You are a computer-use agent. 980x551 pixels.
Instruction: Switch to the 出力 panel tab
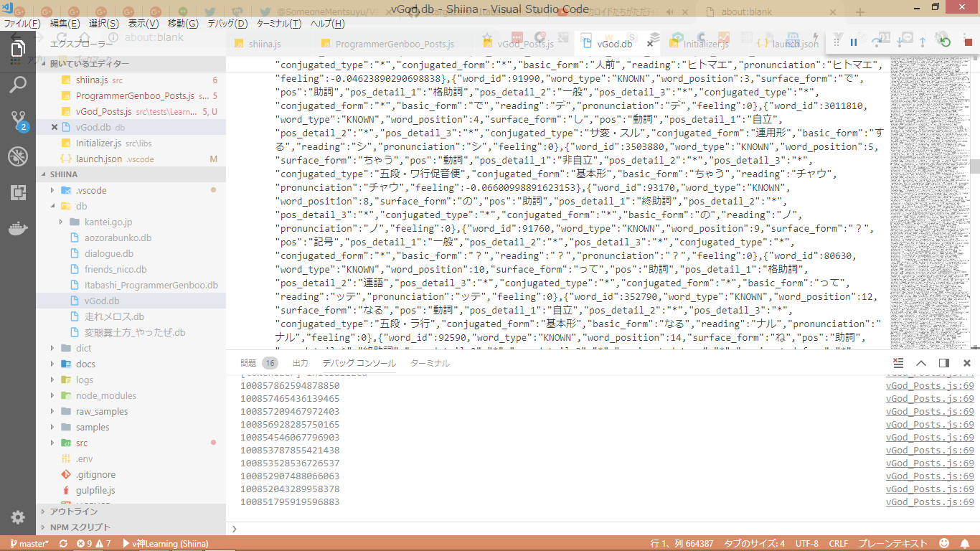[300, 363]
